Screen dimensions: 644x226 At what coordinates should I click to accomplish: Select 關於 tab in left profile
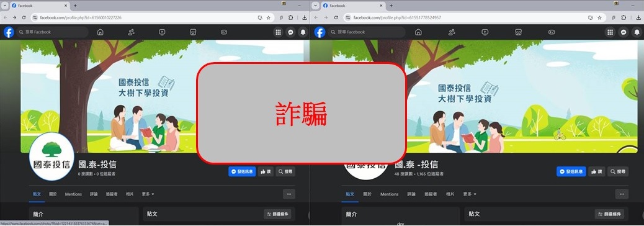(53, 194)
